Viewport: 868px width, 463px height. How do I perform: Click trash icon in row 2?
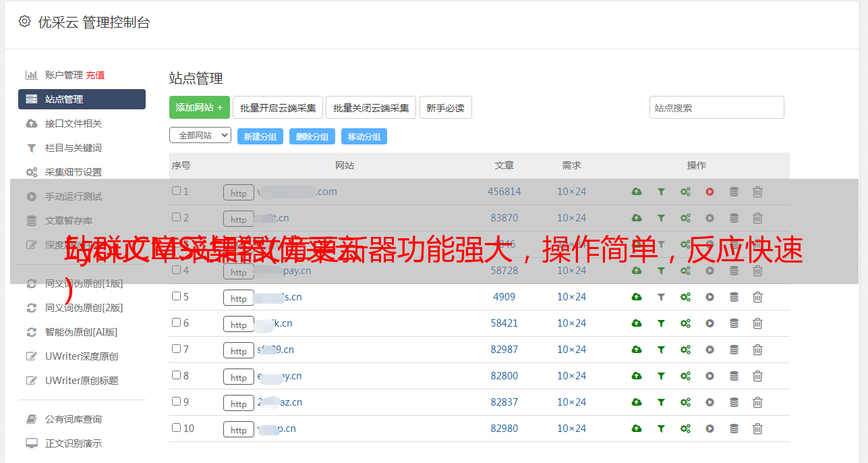[757, 218]
